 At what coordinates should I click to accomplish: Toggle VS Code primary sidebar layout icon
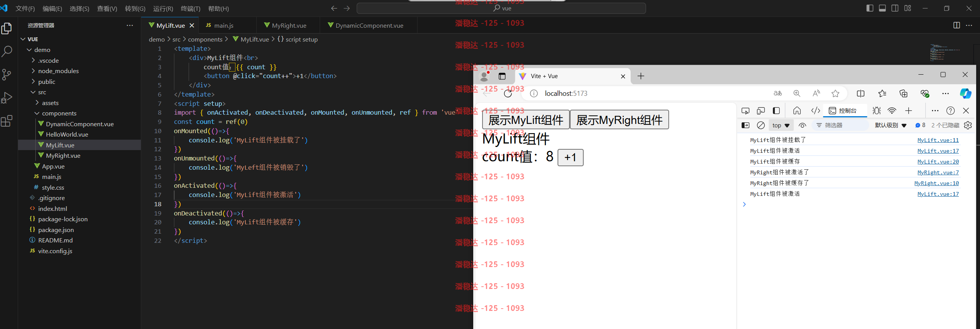click(x=870, y=8)
